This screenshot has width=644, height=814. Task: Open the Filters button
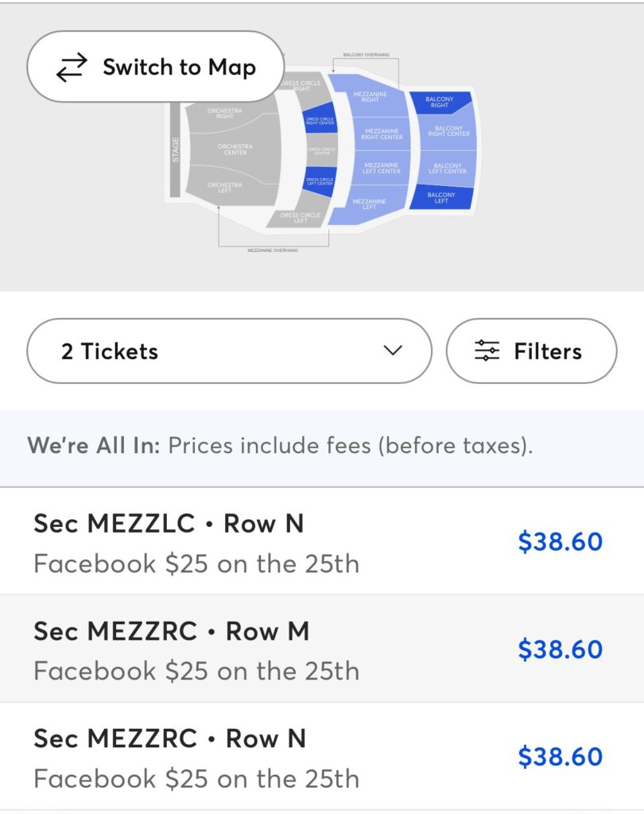tap(531, 351)
